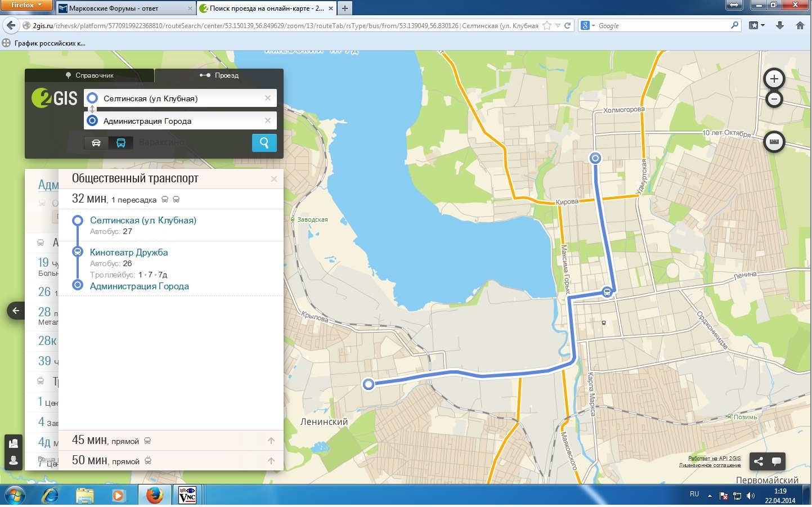Expand the 50 мин direct route

pos(171,460)
